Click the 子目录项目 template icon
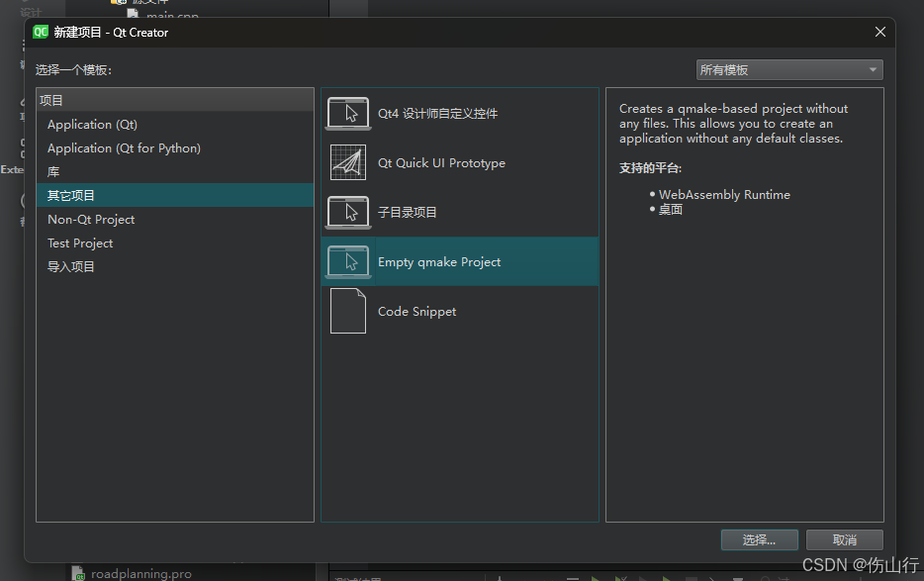 348,213
